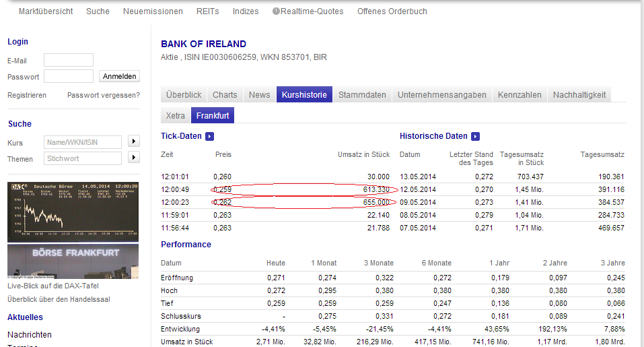Switch to the Charts tab
Viewport: 644px width, 347px height.
[225, 95]
